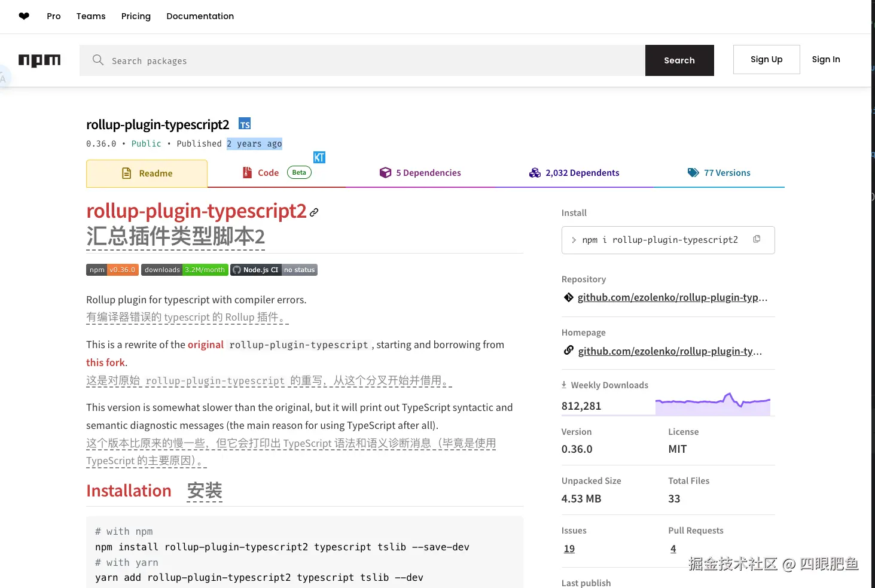The image size is (875, 588).
Task: Open the Pricing page link
Action: pos(136,16)
